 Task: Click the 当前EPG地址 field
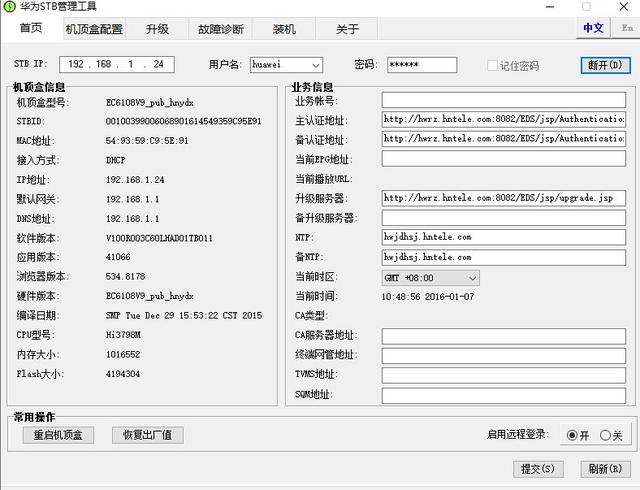point(504,158)
